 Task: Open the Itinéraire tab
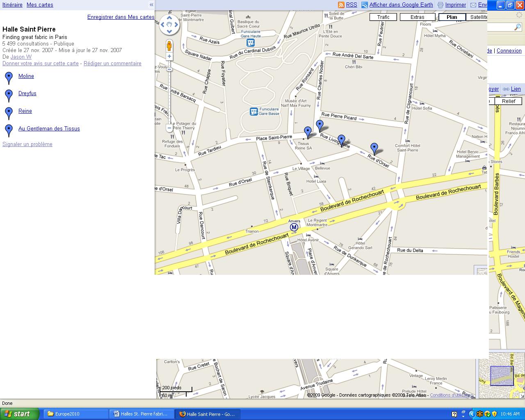click(x=12, y=5)
